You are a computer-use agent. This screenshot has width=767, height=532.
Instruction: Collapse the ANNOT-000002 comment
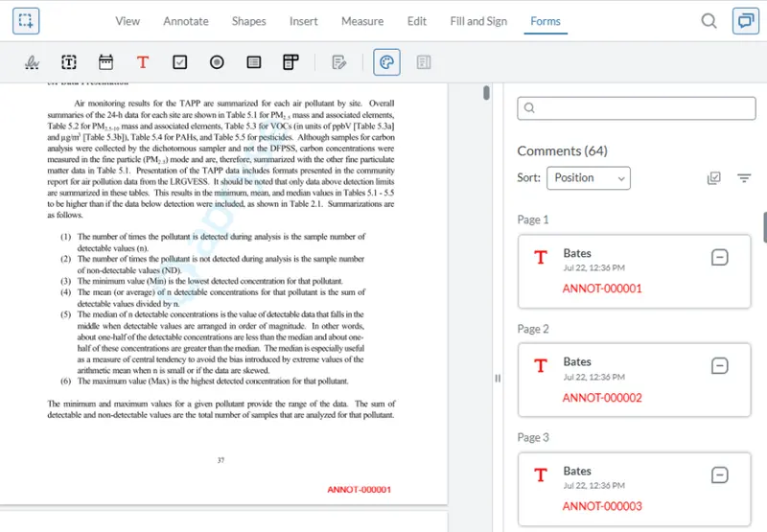(720, 366)
